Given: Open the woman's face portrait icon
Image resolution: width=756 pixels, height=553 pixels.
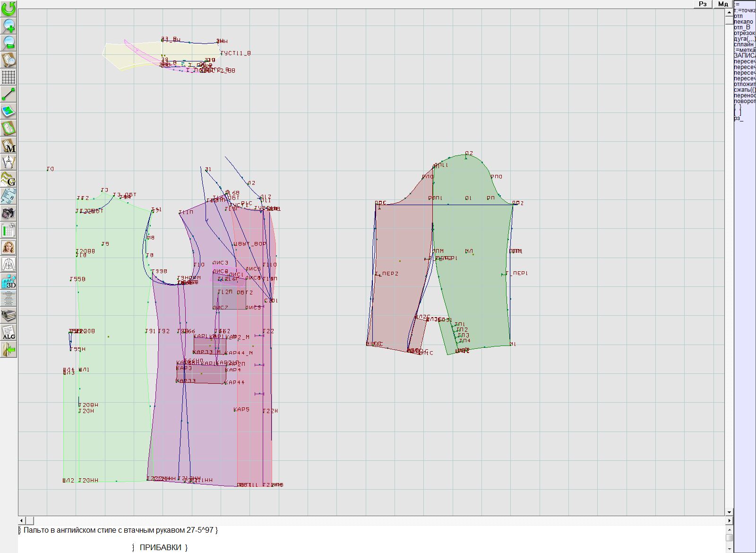Looking at the screenshot, I should [x=9, y=247].
